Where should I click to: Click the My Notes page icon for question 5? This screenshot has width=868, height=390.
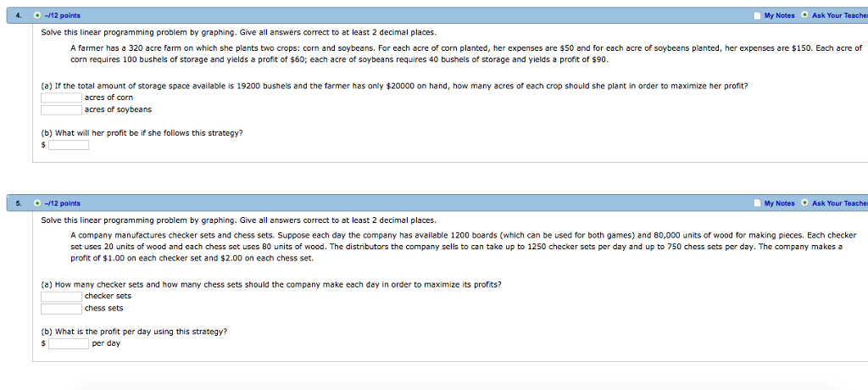(756, 203)
